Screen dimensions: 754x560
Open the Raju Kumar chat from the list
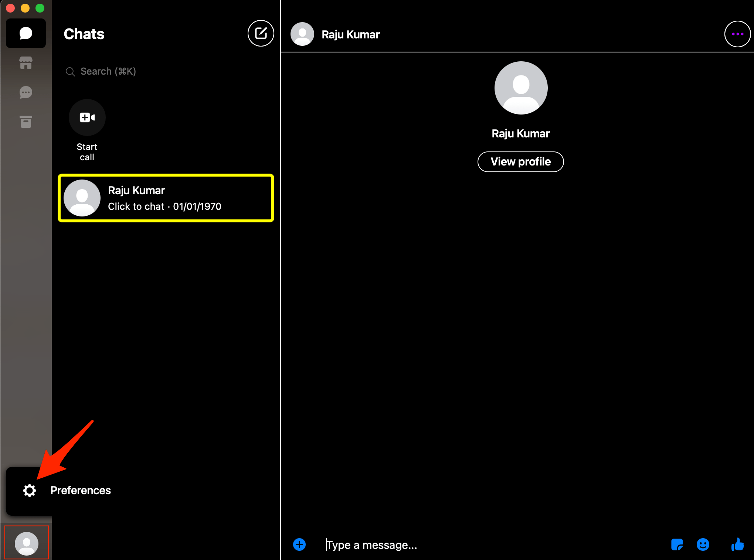pos(166,198)
